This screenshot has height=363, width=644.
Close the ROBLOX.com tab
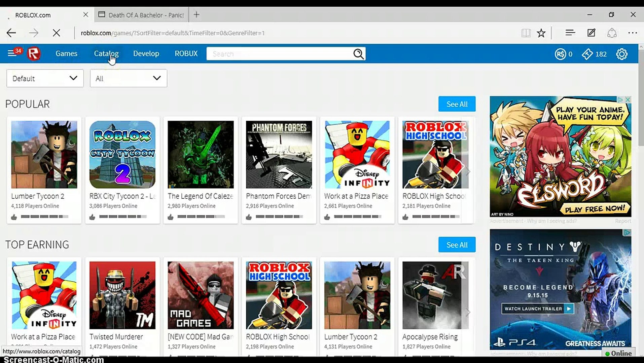85,15
